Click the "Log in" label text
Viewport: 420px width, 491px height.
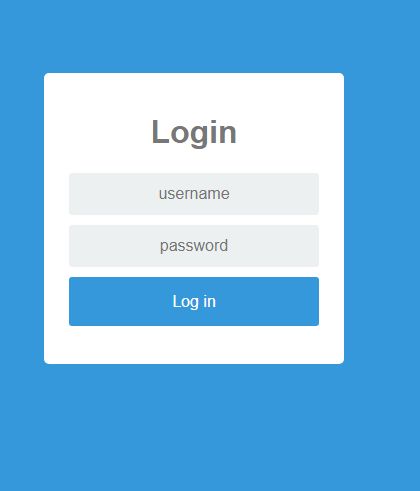point(194,302)
